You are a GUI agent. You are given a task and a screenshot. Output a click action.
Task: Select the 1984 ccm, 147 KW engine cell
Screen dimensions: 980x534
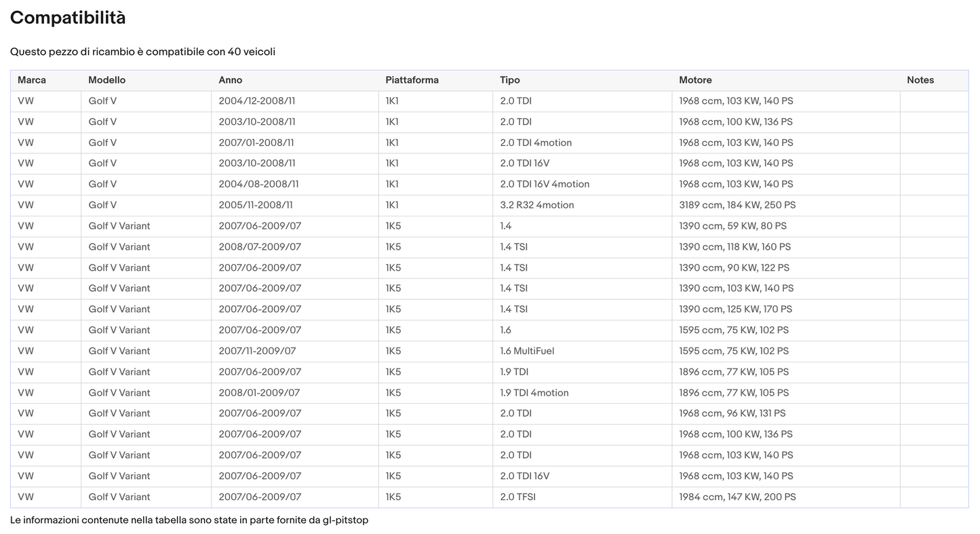tap(737, 497)
